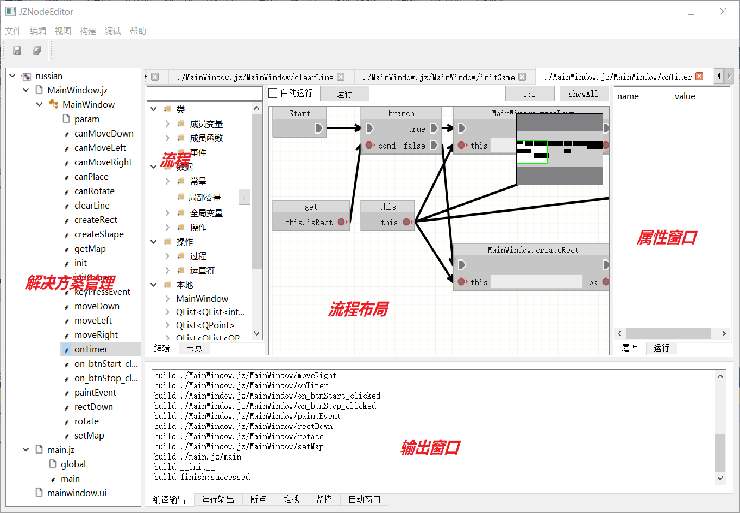
Task: Click the get node's this.isRect output pin
Action: coord(341,222)
